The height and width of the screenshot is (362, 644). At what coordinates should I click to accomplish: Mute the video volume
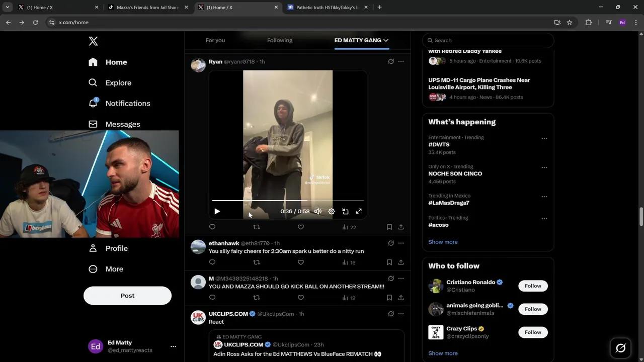318,212
